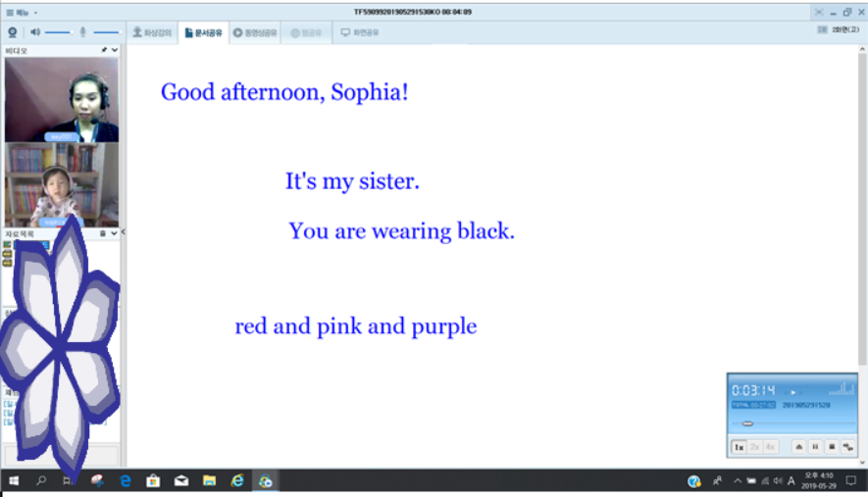The width and height of the screenshot is (868, 497).
Task: Click the eject button in player
Action: [798, 447]
